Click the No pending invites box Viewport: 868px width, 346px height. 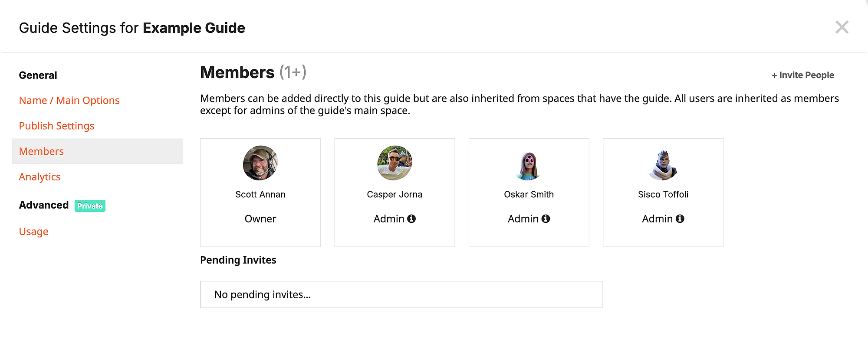click(401, 294)
